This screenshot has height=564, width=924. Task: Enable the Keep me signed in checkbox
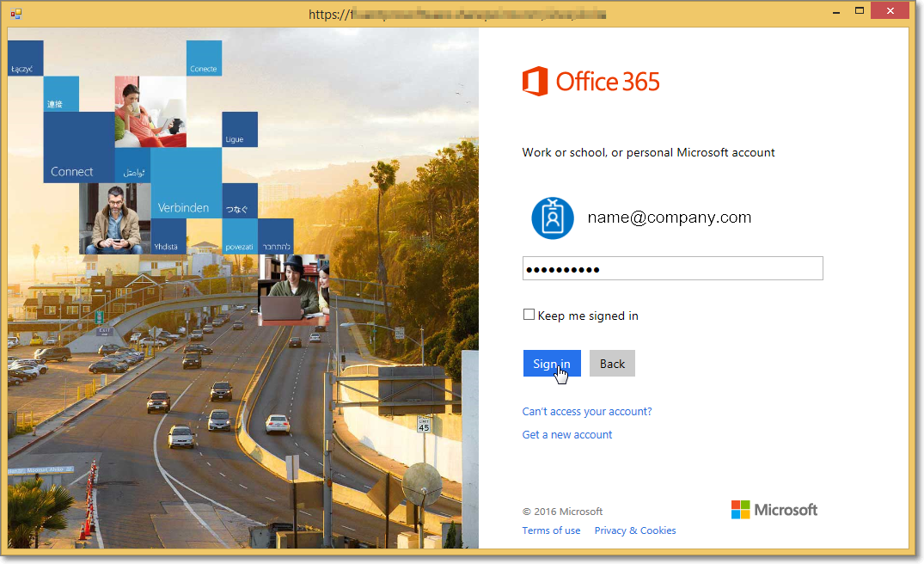point(529,315)
